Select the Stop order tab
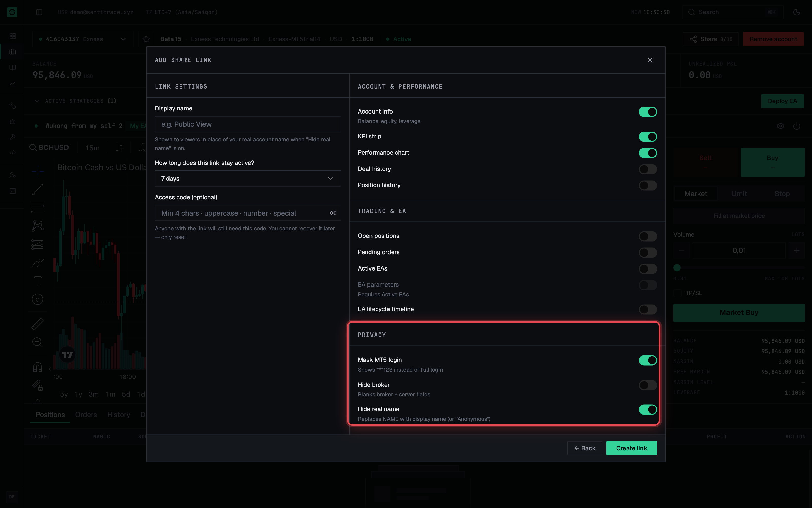The image size is (812, 508). point(782,194)
